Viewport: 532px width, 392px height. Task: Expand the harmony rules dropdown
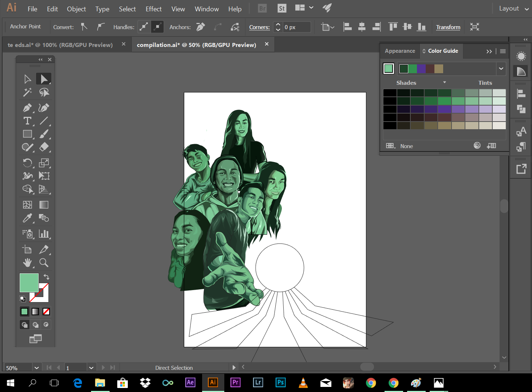click(501, 68)
